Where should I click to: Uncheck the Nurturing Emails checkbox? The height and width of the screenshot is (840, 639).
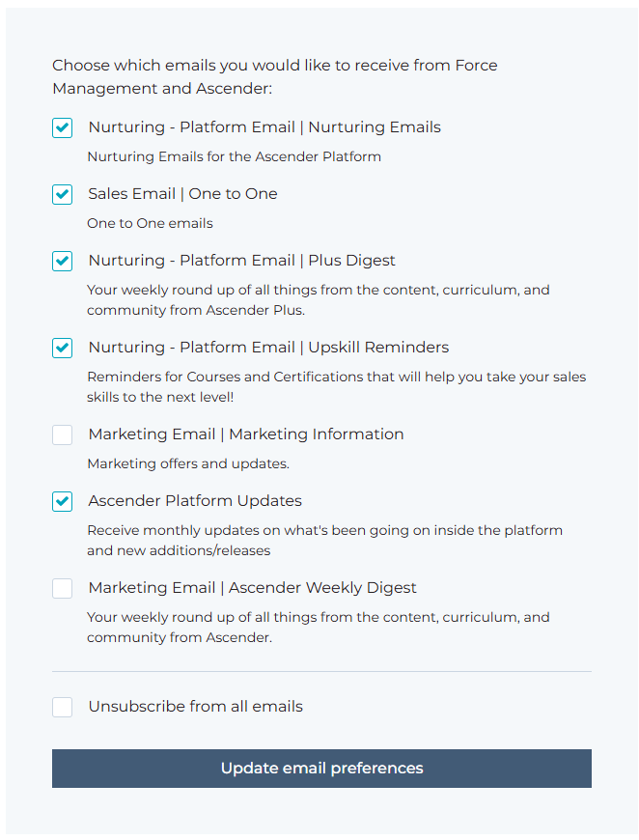(x=63, y=127)
